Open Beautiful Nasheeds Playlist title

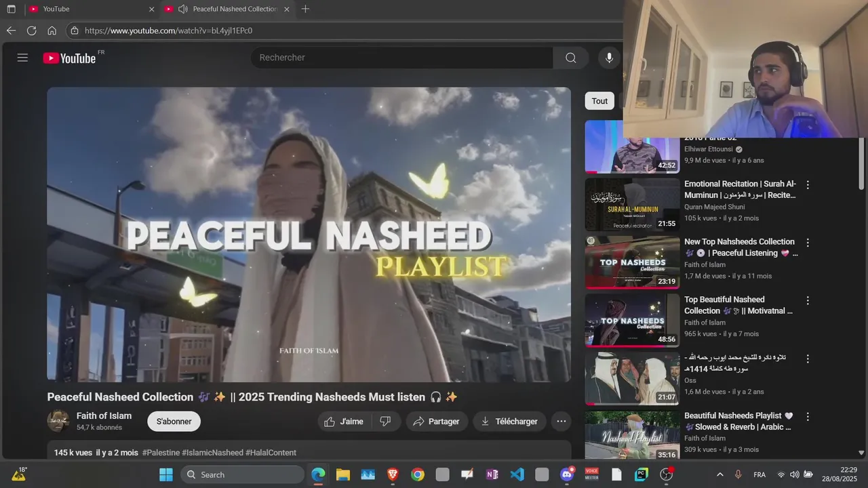point(738,421)
